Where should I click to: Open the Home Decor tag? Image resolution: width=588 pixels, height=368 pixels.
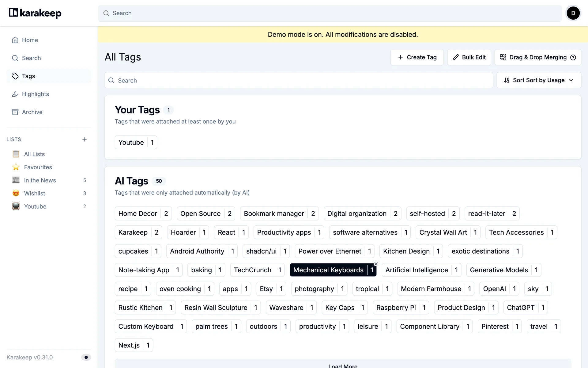pos(143,213)
